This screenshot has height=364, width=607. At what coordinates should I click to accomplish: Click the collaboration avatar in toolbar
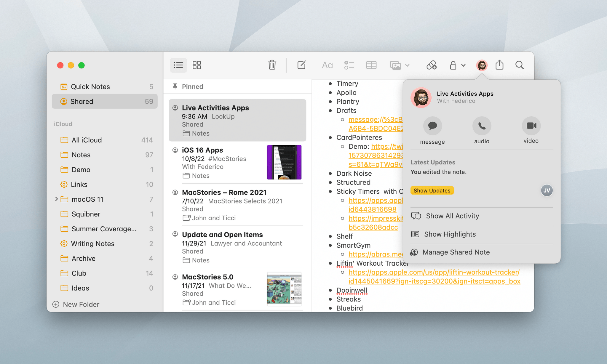coord(482,65)
